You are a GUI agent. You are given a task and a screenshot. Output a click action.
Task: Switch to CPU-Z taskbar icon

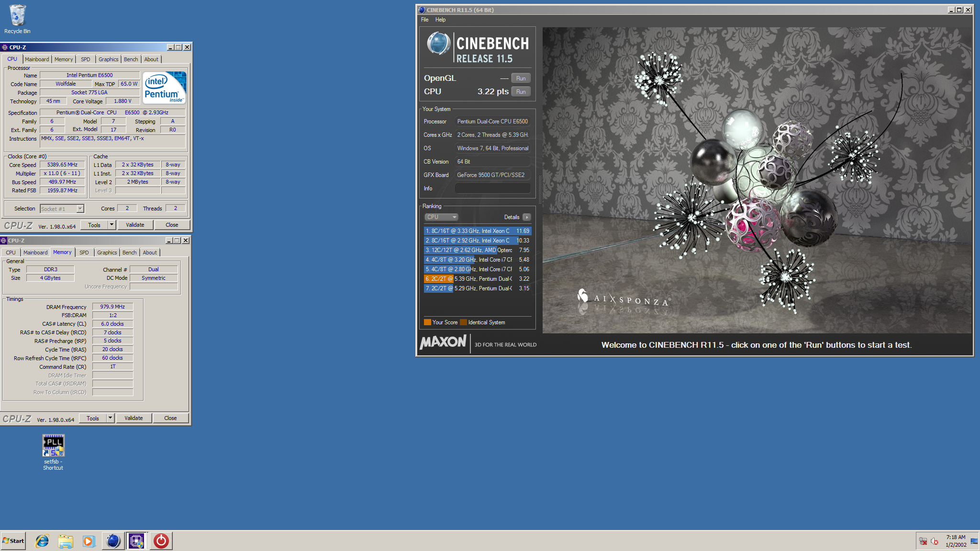tap(136, 541)
